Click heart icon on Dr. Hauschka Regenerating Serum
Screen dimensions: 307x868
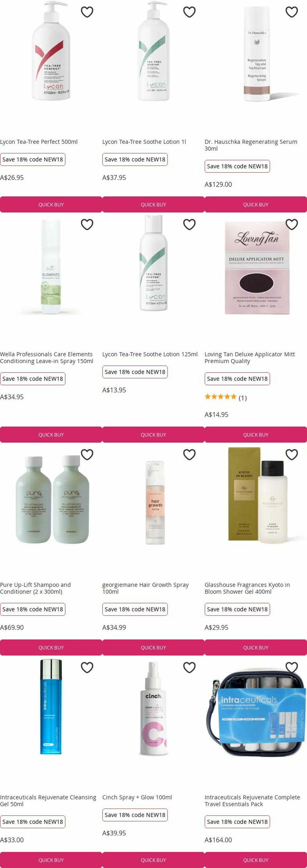coord(291,12)
